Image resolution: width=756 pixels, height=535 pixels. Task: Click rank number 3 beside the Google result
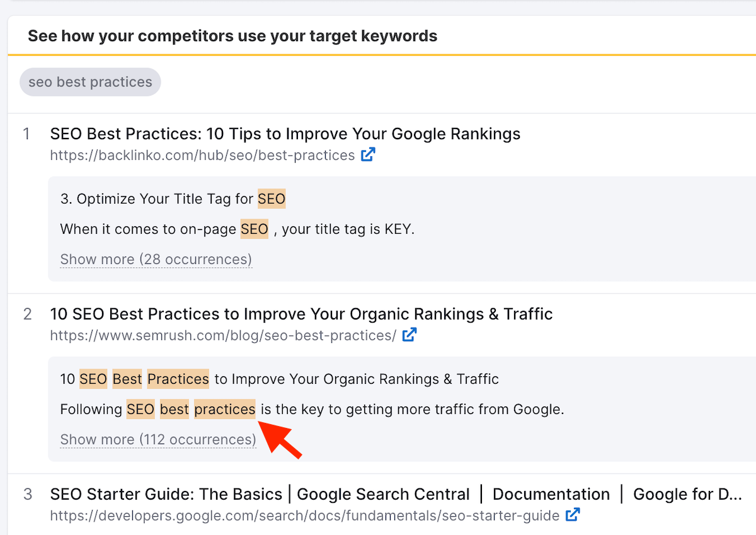coord(27,494)
